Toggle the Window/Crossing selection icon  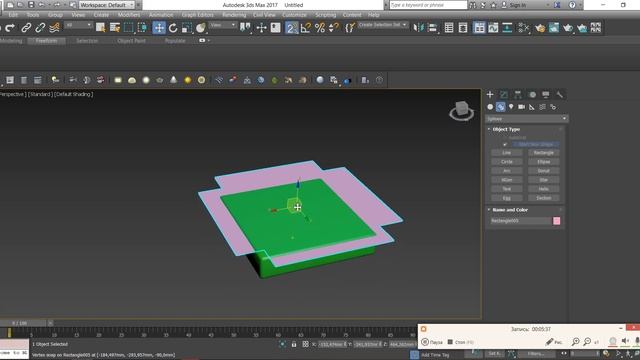(x=142, y=28)
